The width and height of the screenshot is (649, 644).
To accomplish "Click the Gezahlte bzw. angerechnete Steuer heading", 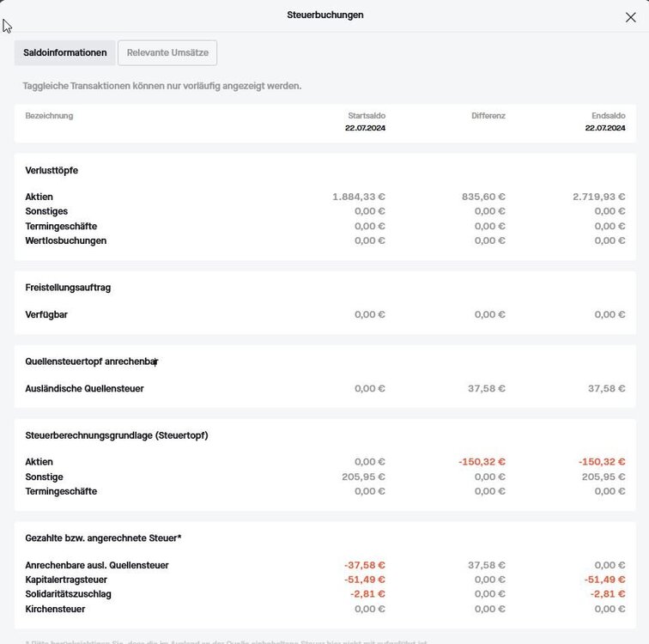I will point(103,538).
